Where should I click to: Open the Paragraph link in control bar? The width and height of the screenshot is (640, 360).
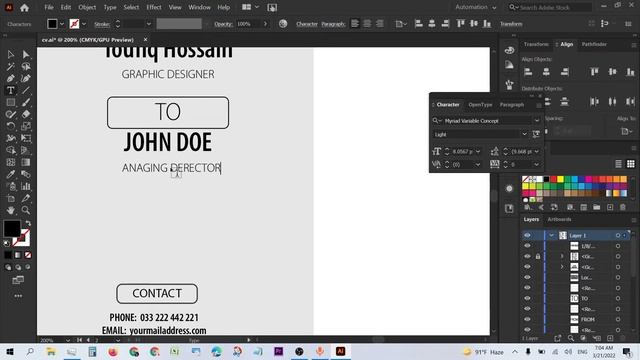coord(333,24)
